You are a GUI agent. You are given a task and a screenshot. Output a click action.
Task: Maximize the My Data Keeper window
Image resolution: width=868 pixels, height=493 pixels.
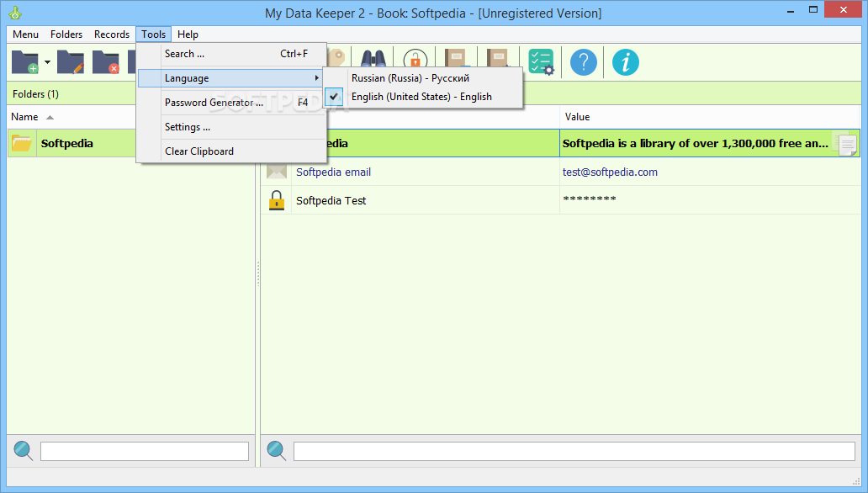(x=812, y=10)
